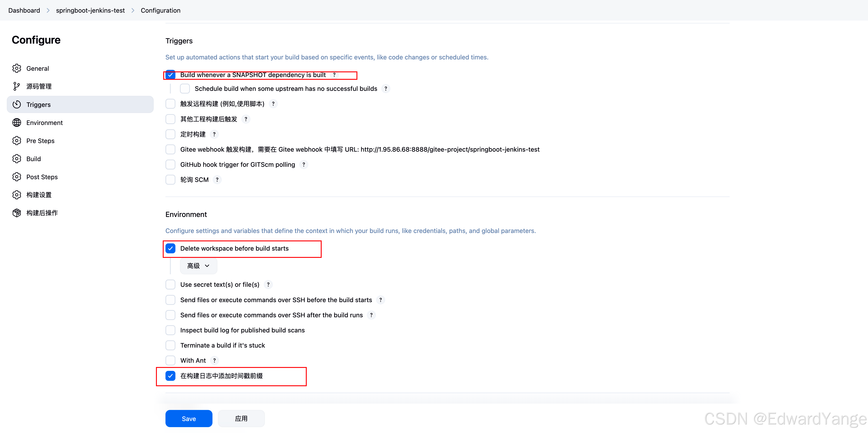Viewport: 868px width, 433px height.
Task: Open Post Steps section from sidebar
Action: coord(42,176)
